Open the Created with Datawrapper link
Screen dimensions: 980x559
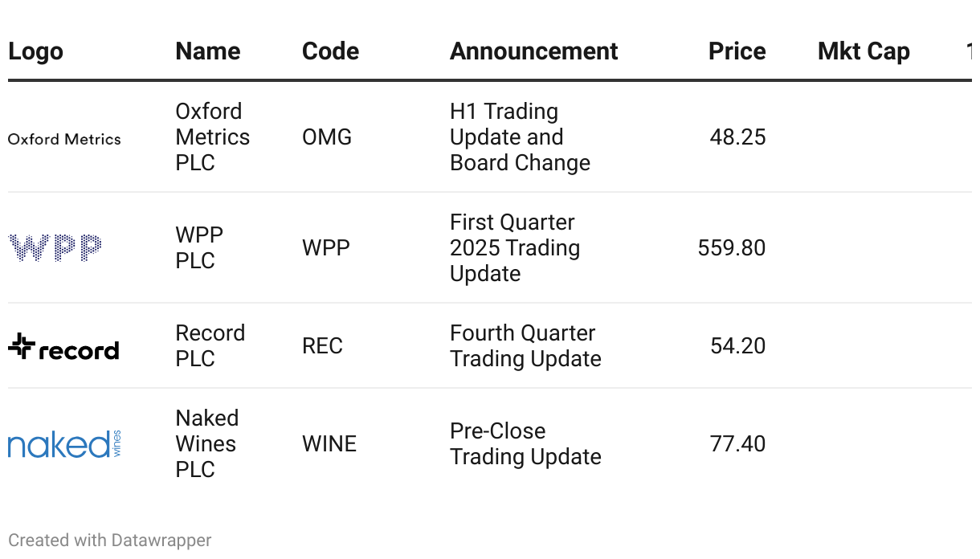tap(110, 541)
